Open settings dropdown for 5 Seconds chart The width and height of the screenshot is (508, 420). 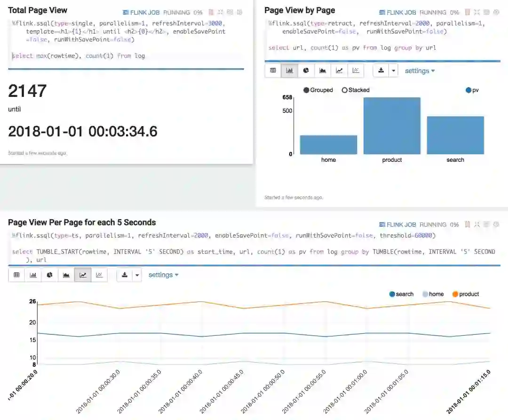coord(163,275)
